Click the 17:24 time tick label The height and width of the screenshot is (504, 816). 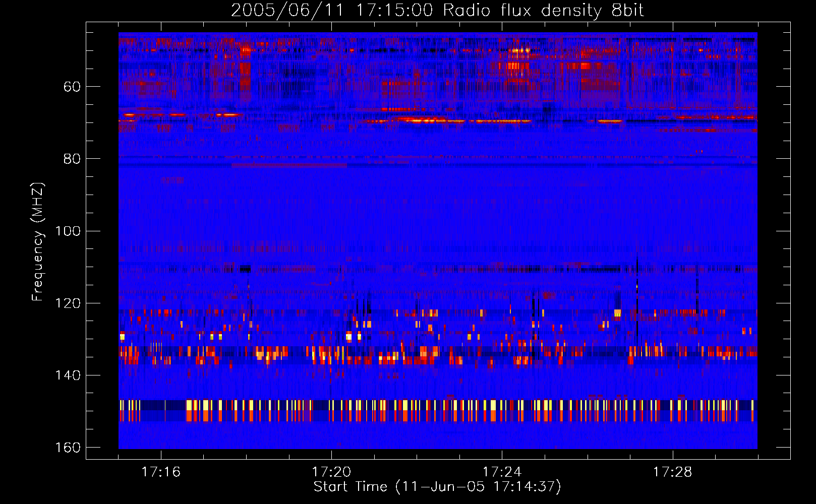[x=502, y=472]
